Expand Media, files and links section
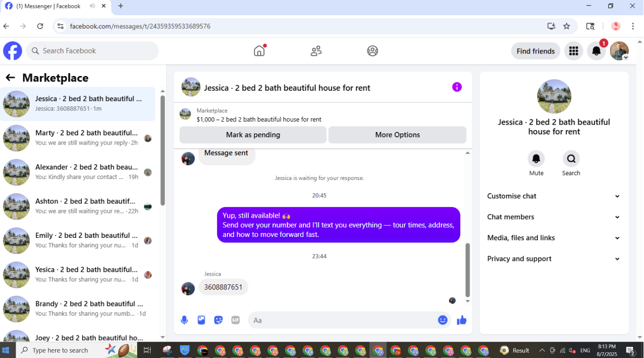Screen dimensions: 644x358 coord(554,238)
